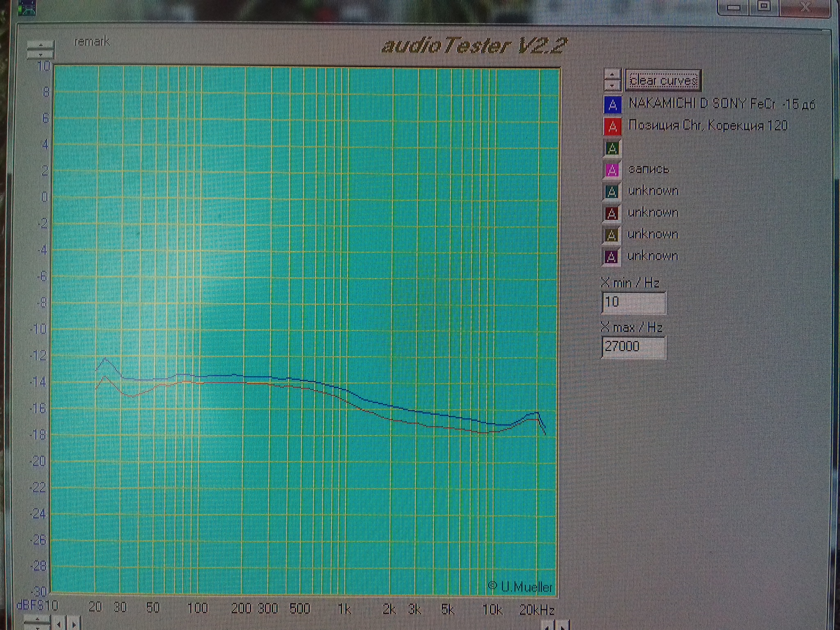The image size is (840, 630).
Task: Click up arrow of Y-max spinner above graph
Action: tap(40, 45)
